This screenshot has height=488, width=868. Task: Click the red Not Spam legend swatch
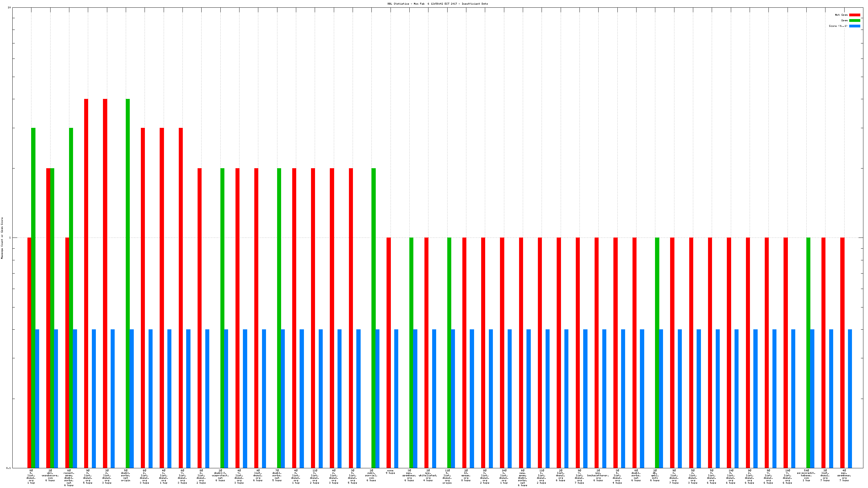tap(854, 15)
